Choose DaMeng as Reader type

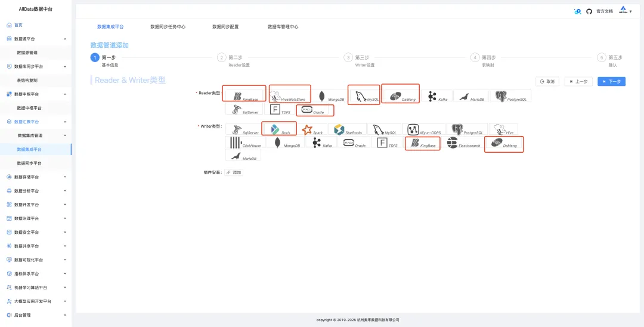401,95
